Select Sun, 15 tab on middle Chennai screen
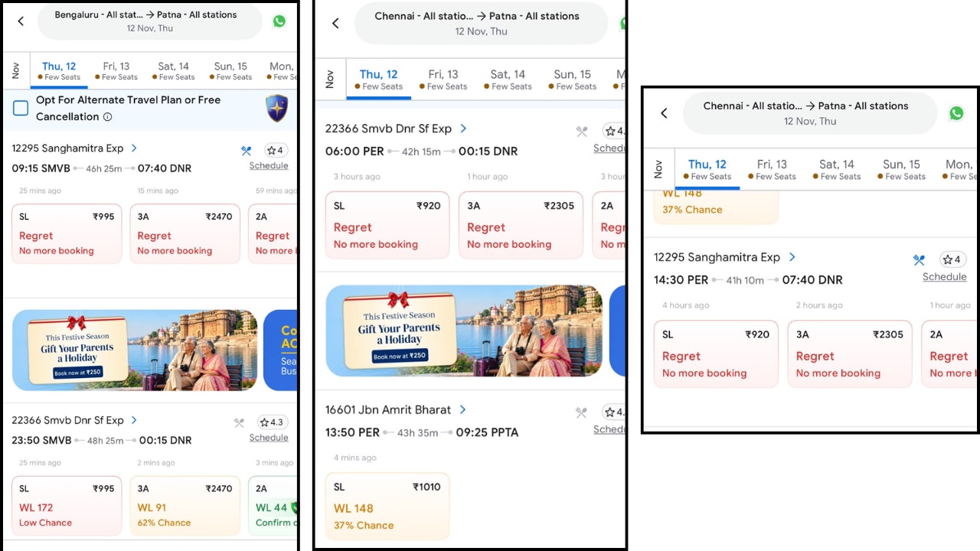The height and width of the screenshot is (551, 980). pos(572,79)
